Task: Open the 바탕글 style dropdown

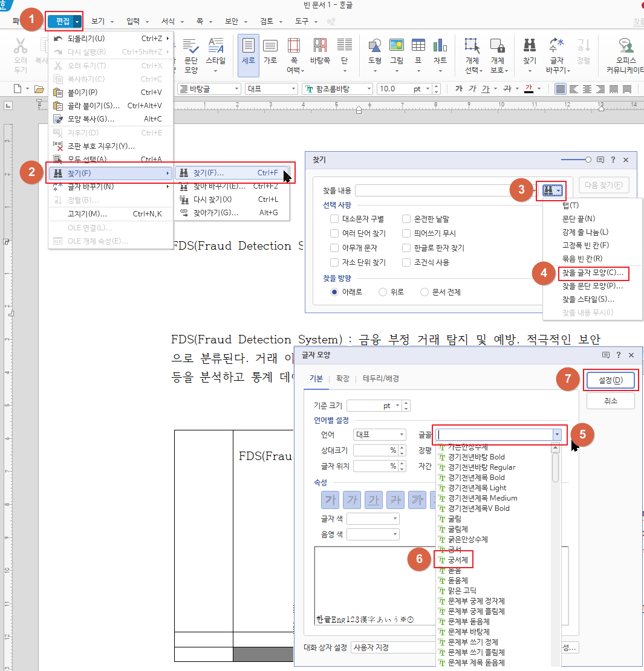Action: coord(237,89)
